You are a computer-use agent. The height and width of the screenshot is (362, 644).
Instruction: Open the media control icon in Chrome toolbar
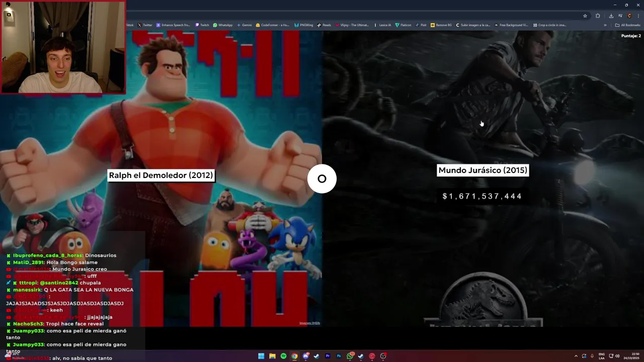620,16
